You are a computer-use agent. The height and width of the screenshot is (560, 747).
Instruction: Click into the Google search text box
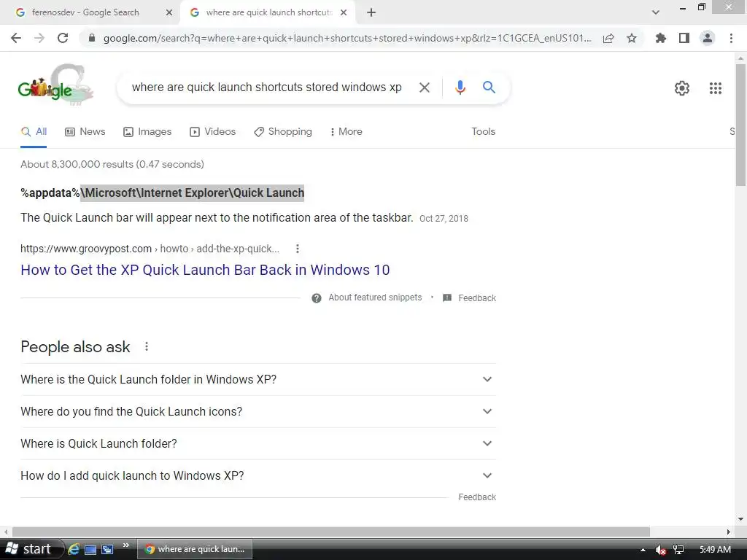pyautogui.click(x=267, y=87)
